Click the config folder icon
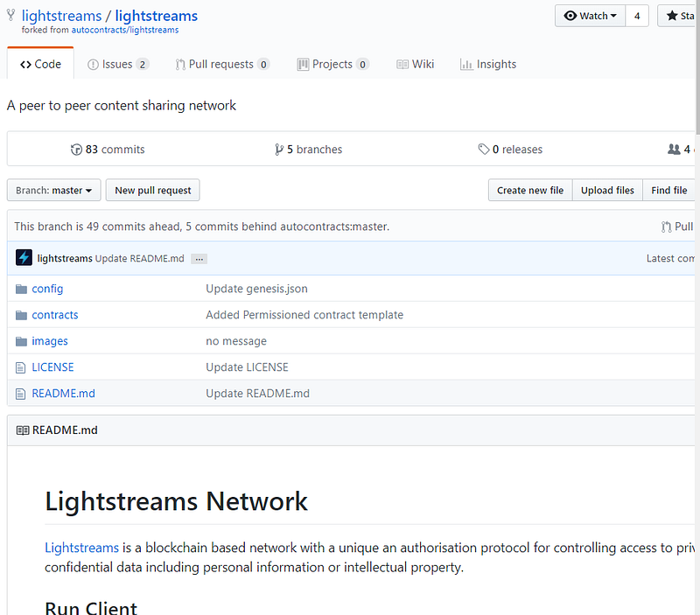The height and width of the screenshot is (615, 700). 21,290
